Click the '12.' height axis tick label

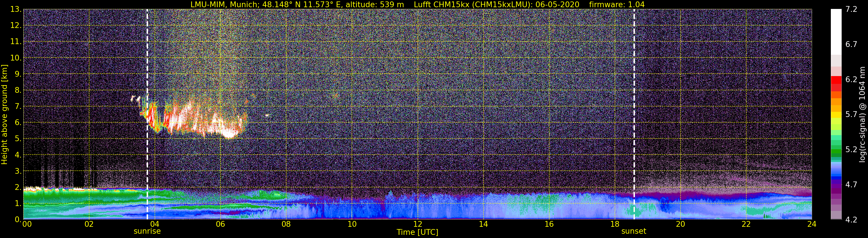point(16,25)
